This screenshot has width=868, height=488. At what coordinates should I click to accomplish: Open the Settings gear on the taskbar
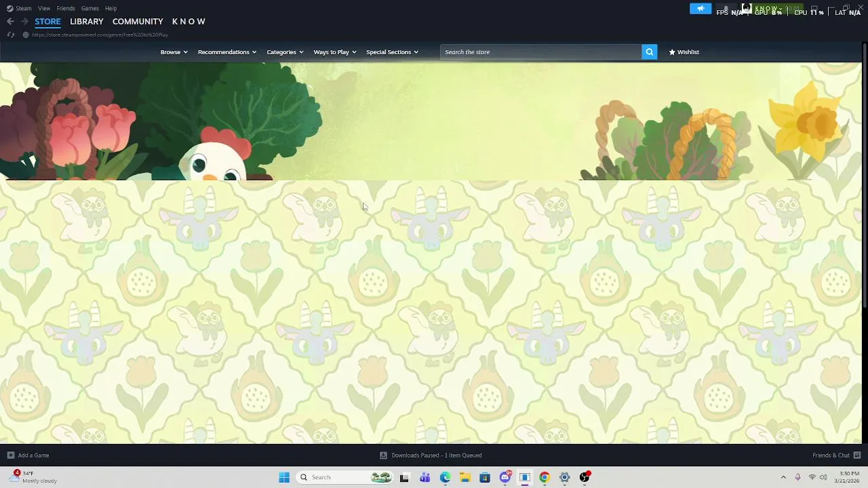point(564,477)
